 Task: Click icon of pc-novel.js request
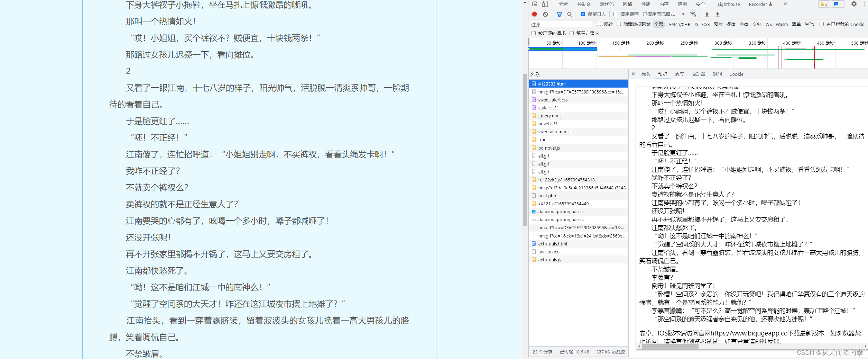pyautogui.click(x=534, y=148)
